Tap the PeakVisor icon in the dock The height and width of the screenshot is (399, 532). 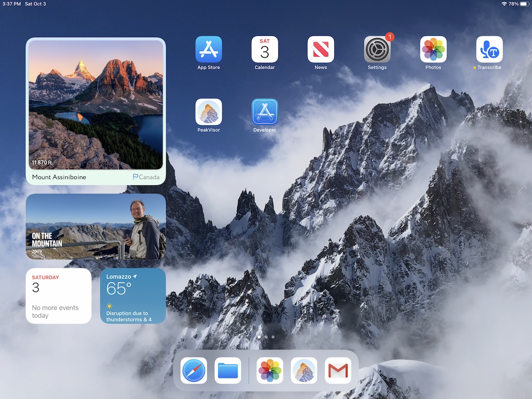[x=304, y=370]
